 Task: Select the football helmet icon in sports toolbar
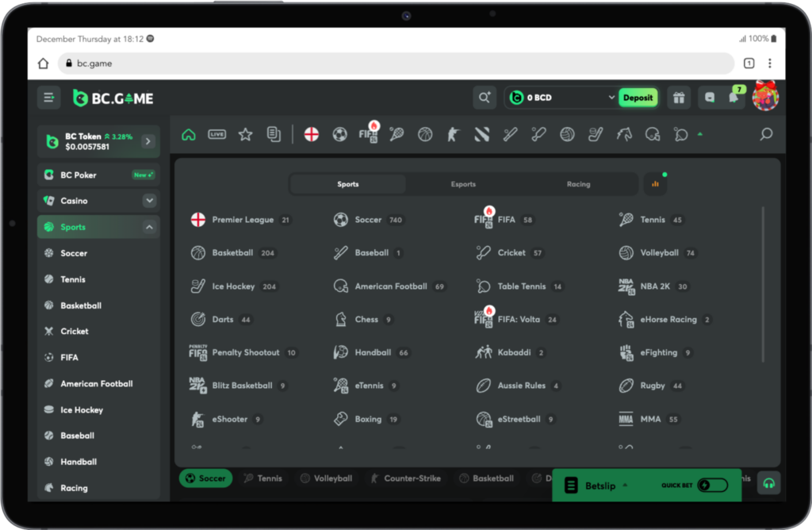pos(653,135)
